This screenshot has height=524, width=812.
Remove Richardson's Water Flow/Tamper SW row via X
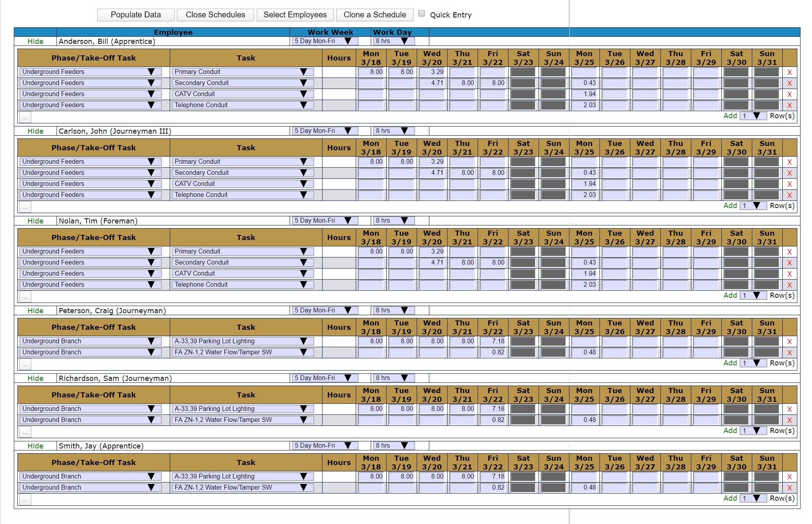[x=789, y=420]
